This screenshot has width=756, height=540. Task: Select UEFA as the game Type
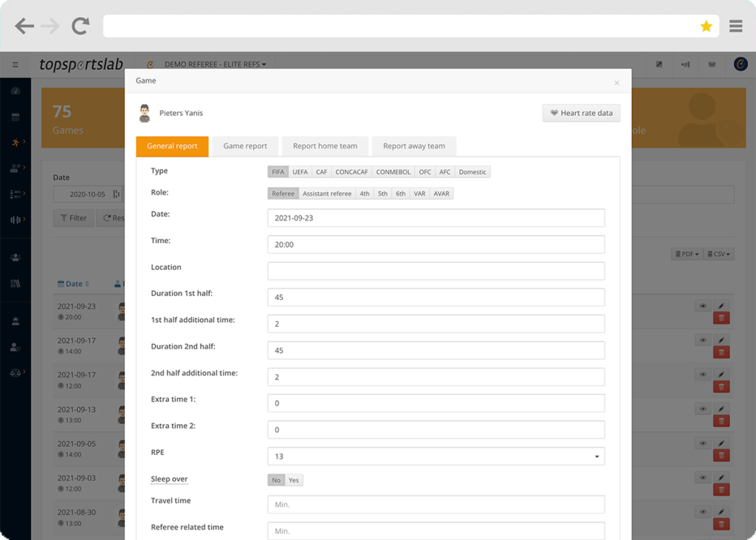click(300, 171)
